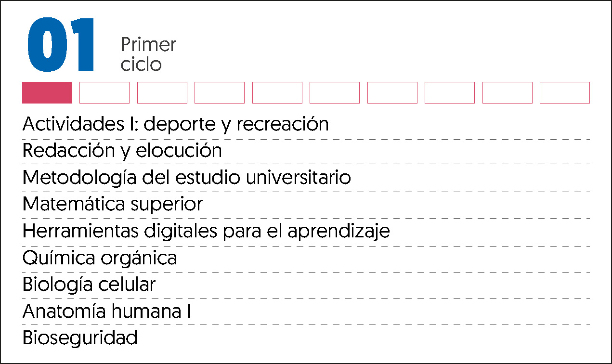612x364 pixels.
Task: Open Actividades I: deporte y recreación
Action: [x=176, y=125]
